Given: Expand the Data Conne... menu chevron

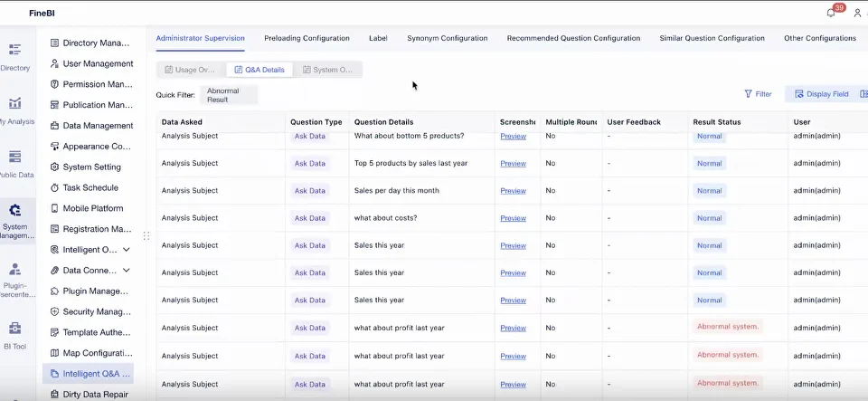Looking at the screenshot, I should pyautogui.click(x=127, y=271).
